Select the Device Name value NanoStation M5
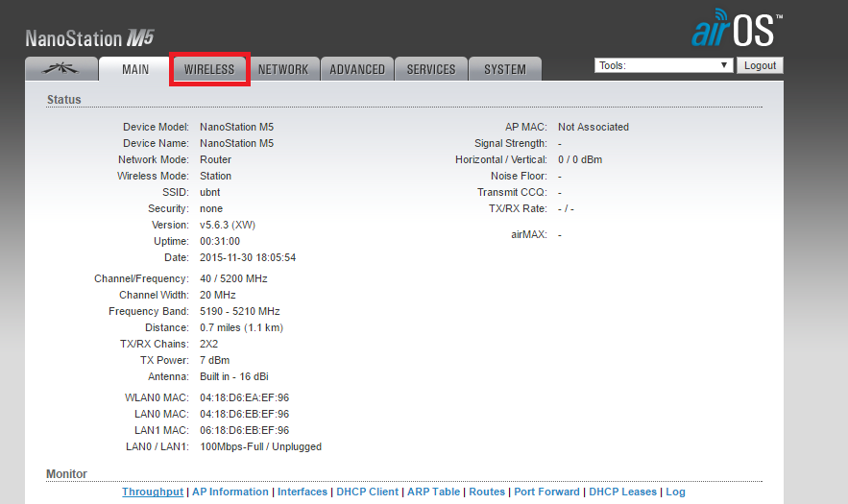The image size is (848, 504). coord(237,143)
